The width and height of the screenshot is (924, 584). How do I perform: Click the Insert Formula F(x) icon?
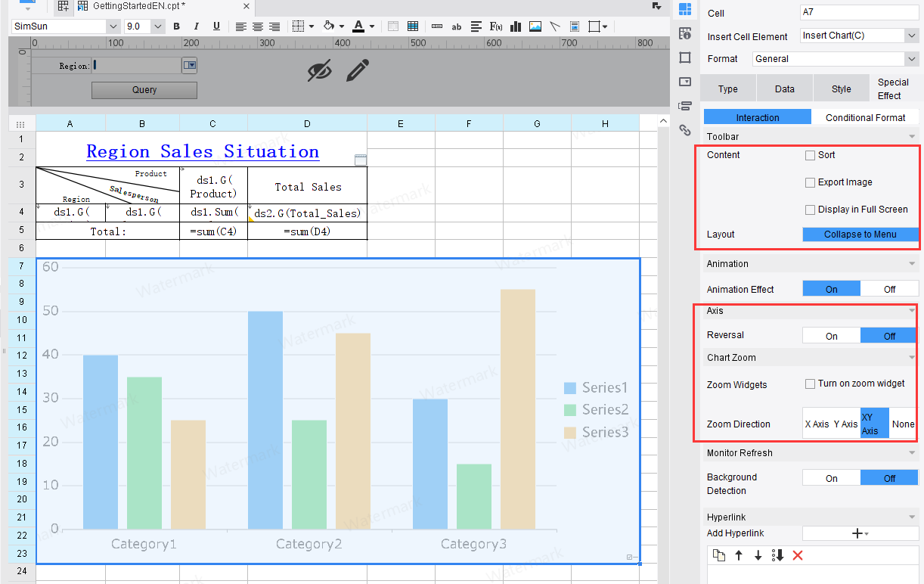click(x=496, y=26)
